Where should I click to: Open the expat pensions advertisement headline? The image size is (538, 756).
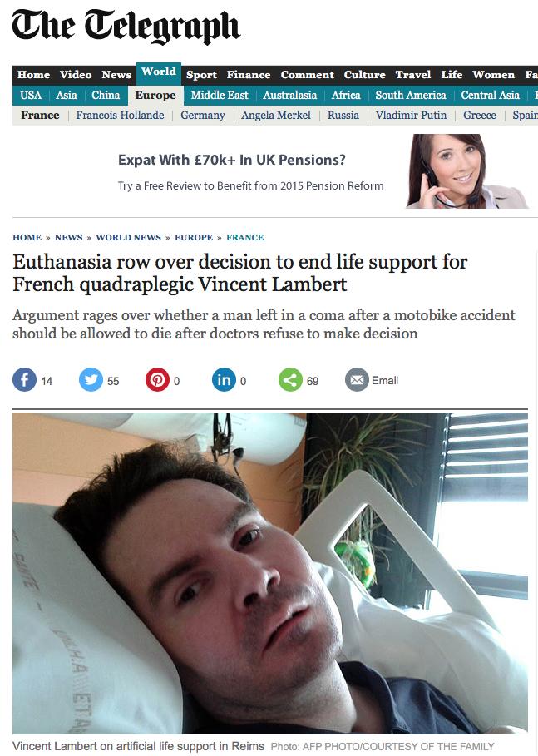[x=232, y=160]
